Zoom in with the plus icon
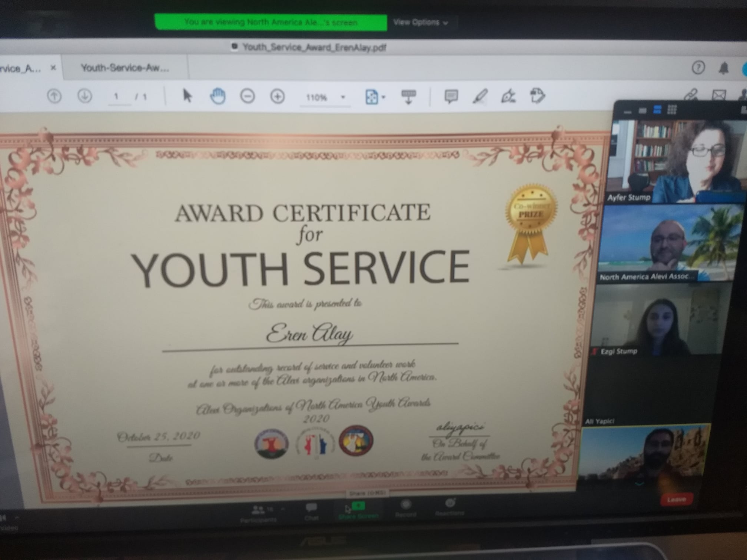The width and height of the screenshot is (747, 560). 278,97
